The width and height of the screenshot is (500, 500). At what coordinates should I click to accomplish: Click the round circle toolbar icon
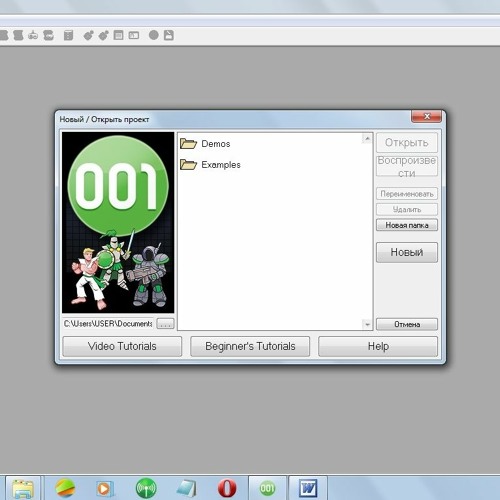tap(153, 35)
